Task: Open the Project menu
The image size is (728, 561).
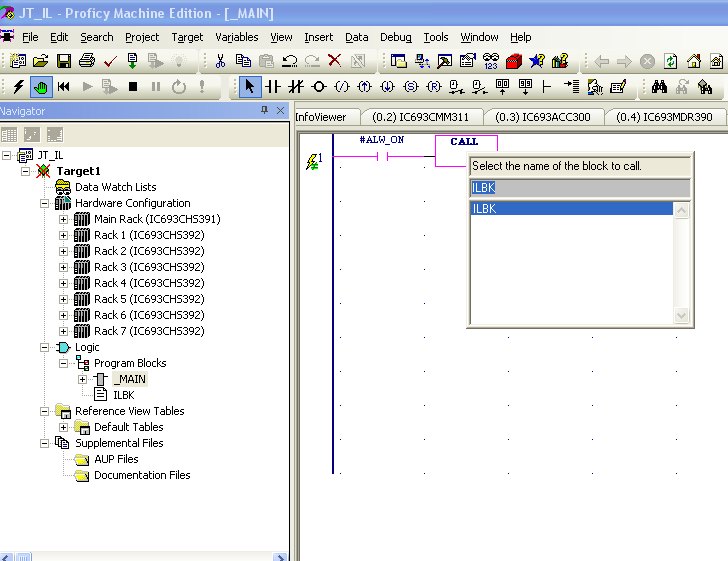Action: pos(142,37)
